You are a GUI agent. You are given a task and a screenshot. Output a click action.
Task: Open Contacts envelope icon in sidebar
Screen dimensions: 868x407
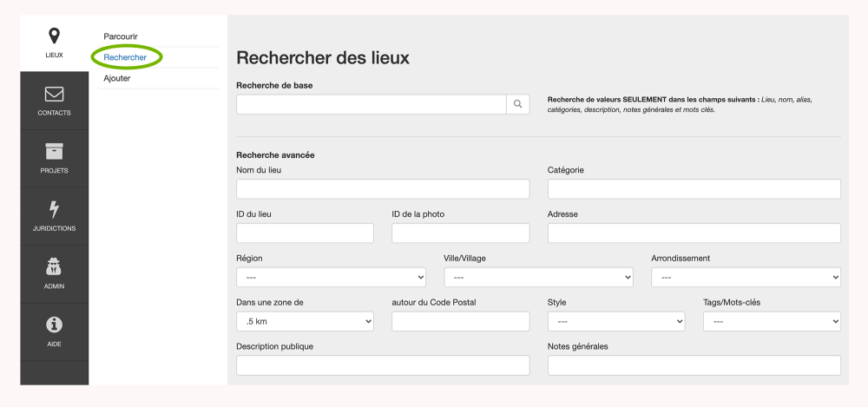(54, 94)
